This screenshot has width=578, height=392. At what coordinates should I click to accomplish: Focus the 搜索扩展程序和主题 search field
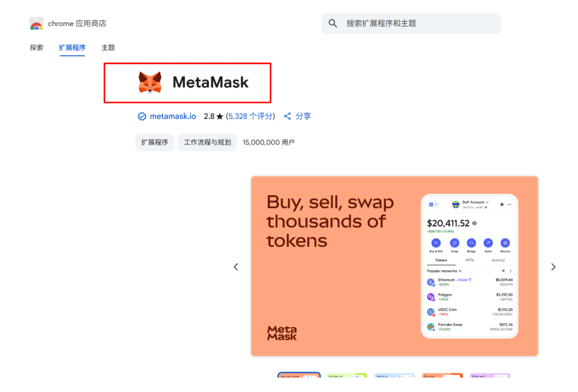tap(411, 24)
